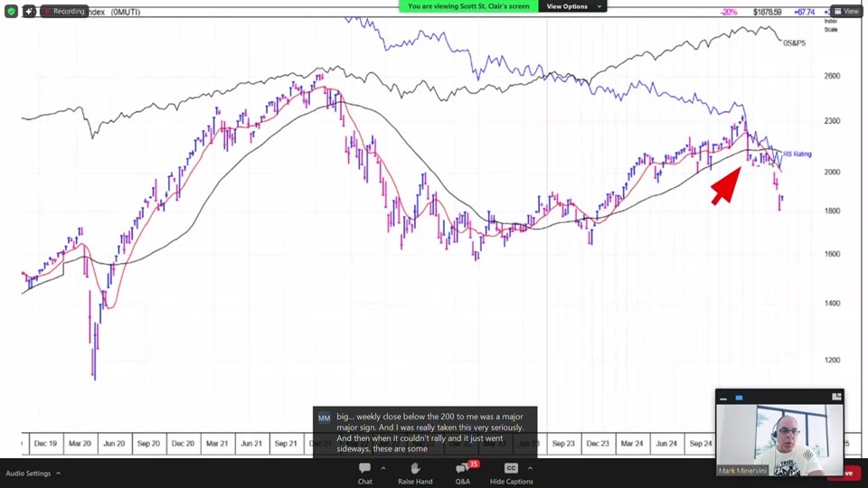Open the AI Companion sparkle icon
Screen dimensions: 868x488
pos(29,11)
